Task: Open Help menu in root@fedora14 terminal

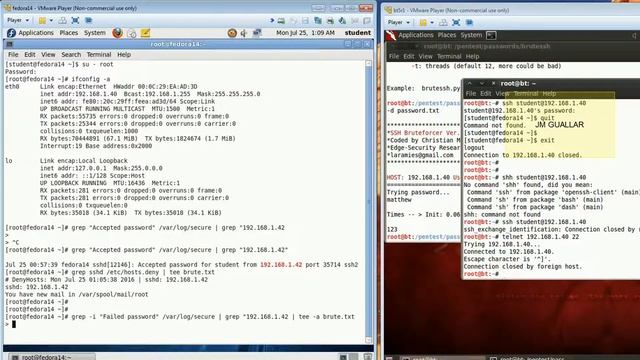Action: tap(124, 54)
